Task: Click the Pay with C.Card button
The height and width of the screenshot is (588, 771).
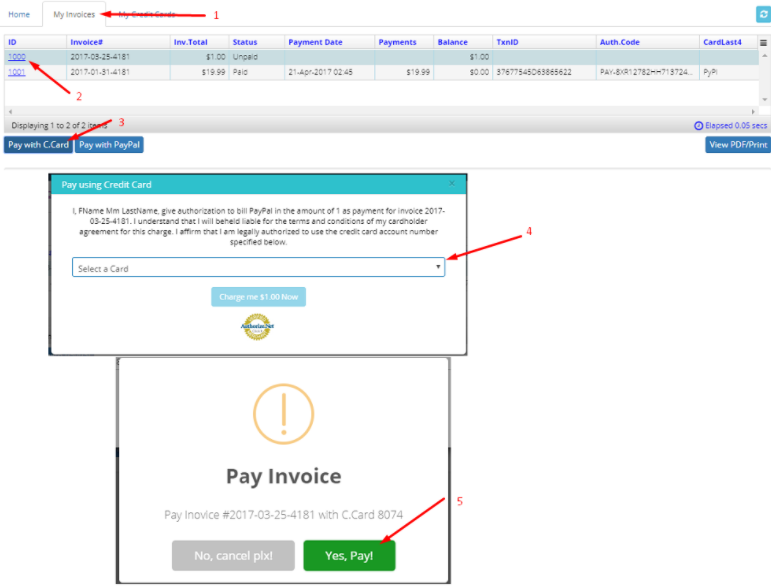Action: click(38, 145)
